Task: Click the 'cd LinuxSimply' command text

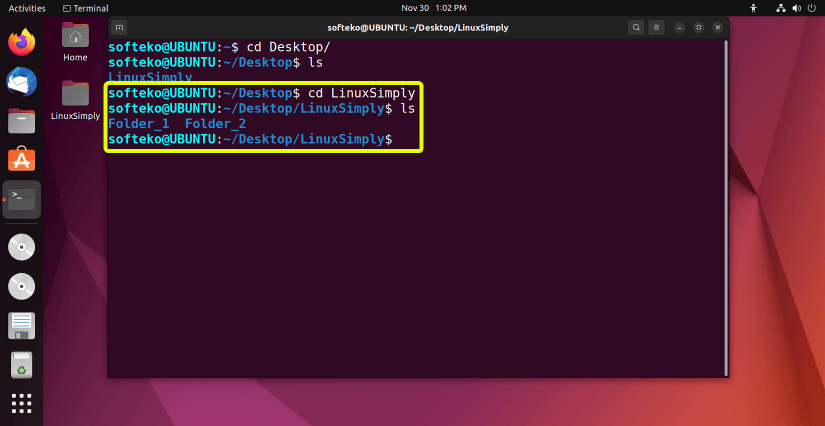Action: point(362,94)
